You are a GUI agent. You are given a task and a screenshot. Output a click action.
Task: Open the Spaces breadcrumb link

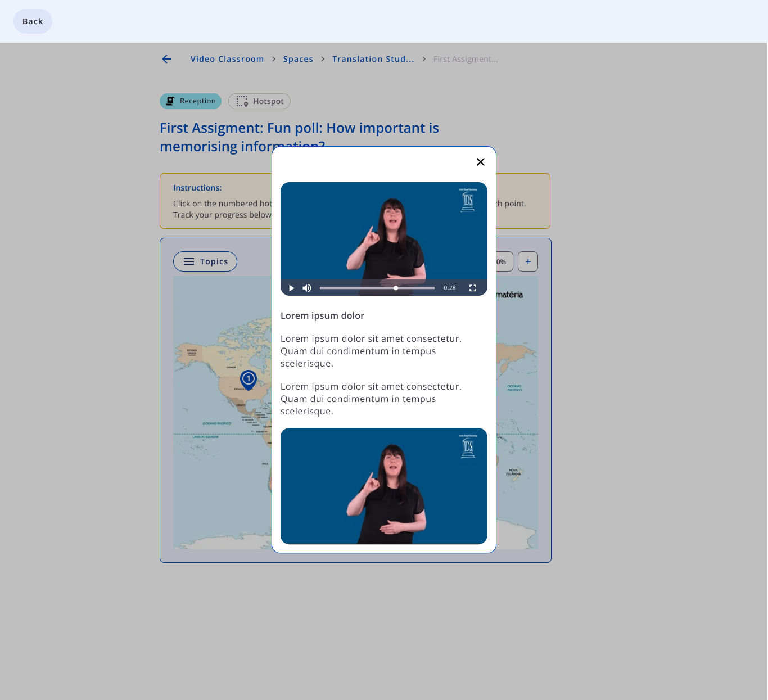click(298, 59)
